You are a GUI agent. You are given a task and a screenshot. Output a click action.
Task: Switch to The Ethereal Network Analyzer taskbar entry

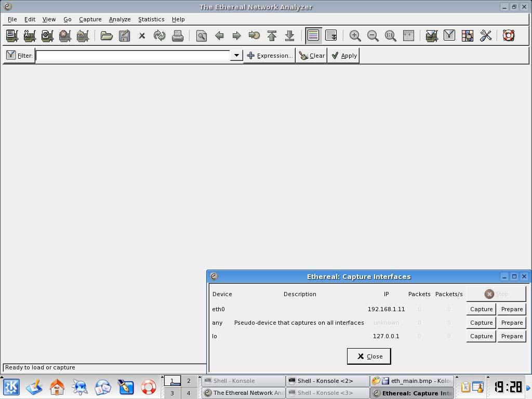[244, 393]
